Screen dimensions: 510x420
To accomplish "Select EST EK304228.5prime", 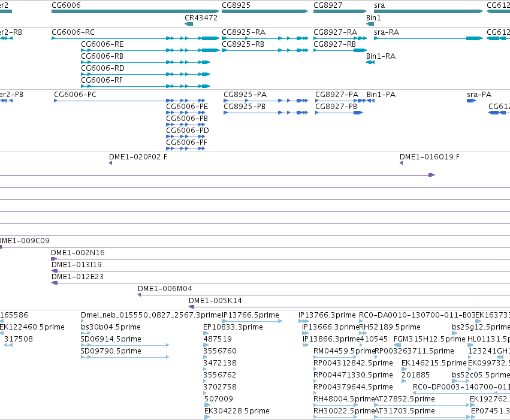I will 237,412.
